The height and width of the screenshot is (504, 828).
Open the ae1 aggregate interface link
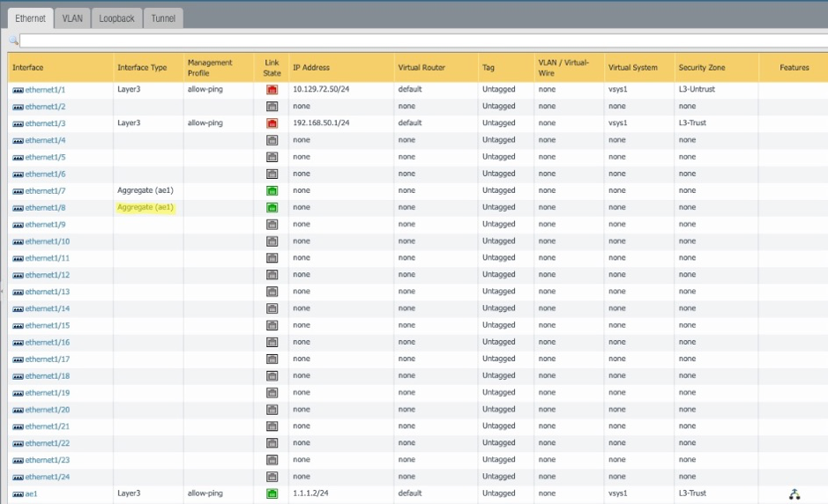click(x=31, y=494)
